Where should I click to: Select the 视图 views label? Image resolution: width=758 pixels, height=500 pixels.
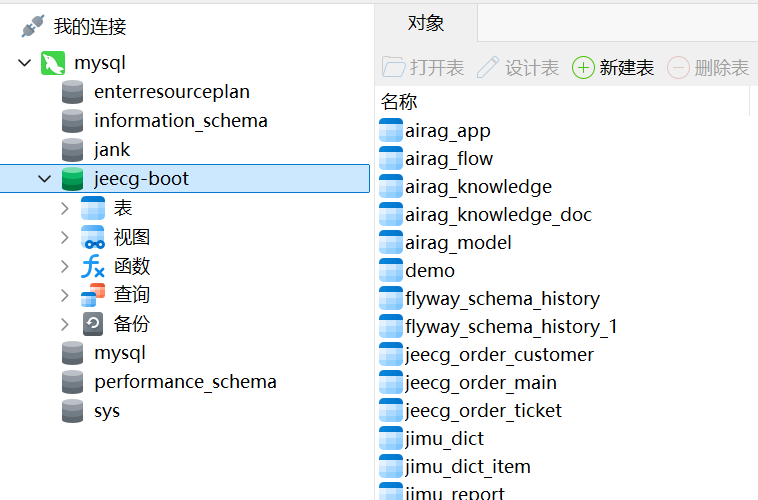pos(132,237)
